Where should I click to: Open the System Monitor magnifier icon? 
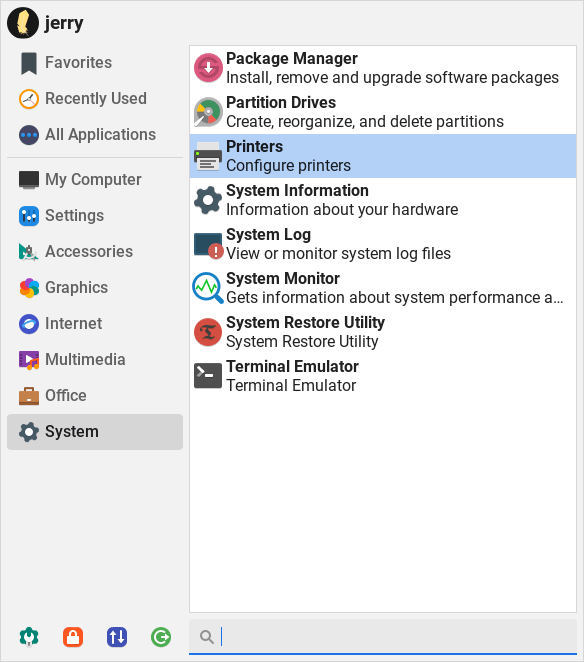[208, 288]
